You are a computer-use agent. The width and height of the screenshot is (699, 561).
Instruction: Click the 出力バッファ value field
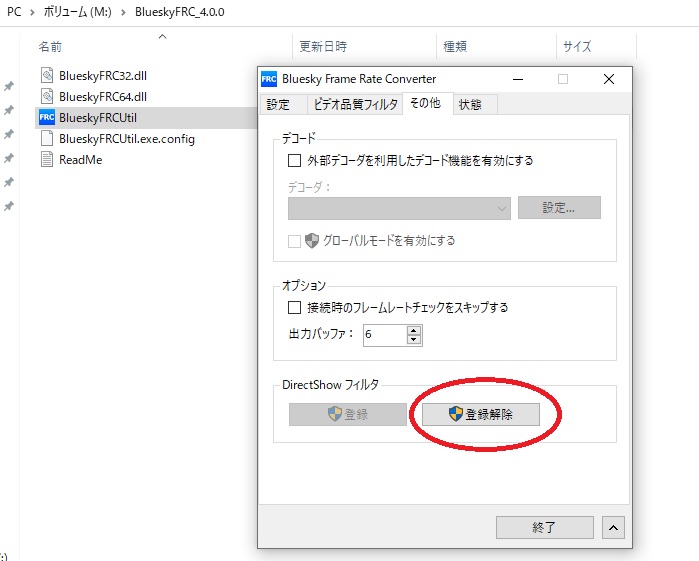(385, 335)
